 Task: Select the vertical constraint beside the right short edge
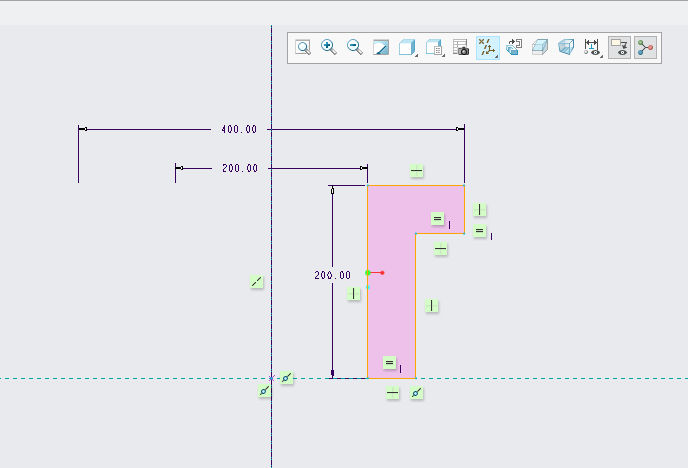pyautogui.click(x=480, y=210)
